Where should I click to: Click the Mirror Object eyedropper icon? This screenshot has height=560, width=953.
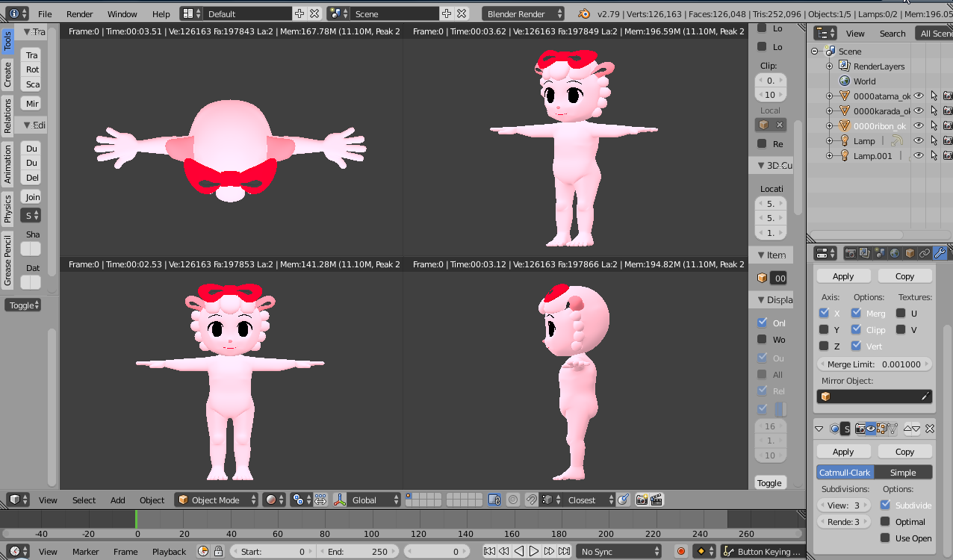click(925, 396)
